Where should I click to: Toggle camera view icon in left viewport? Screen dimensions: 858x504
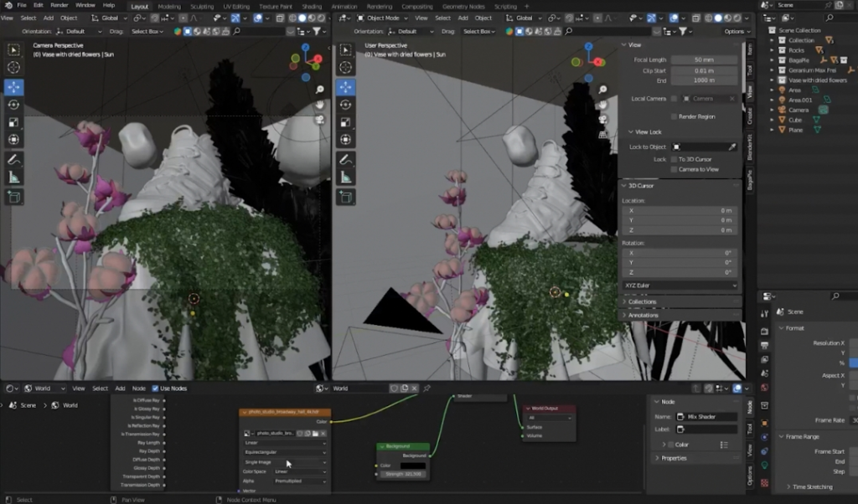click(x=319, y=119)
